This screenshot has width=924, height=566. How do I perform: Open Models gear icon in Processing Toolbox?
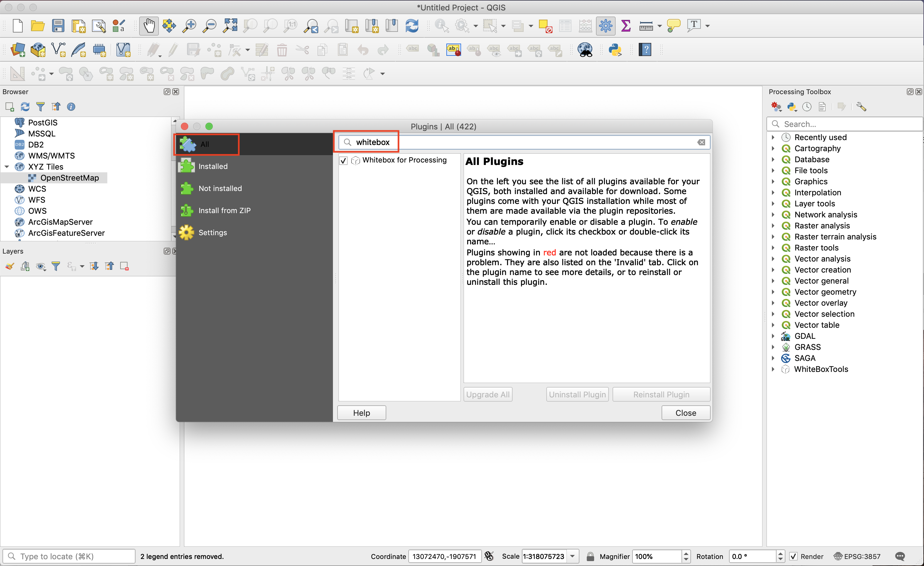pos(776,107)
